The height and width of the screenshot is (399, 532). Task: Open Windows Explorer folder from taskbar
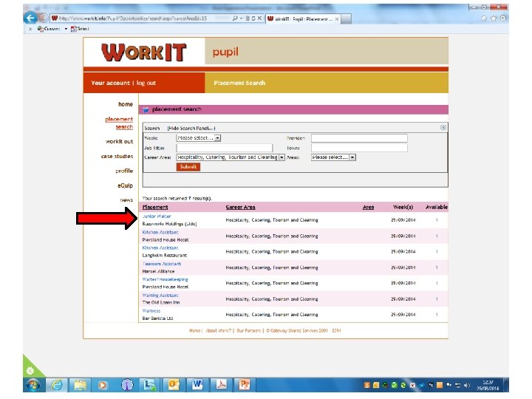[80, 385]
